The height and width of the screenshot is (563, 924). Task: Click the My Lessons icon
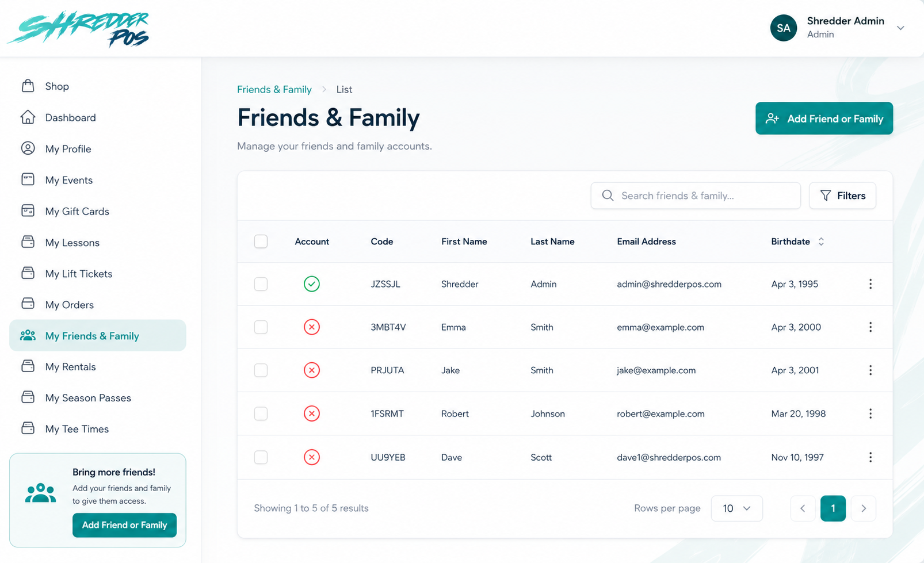coord(28,242)
